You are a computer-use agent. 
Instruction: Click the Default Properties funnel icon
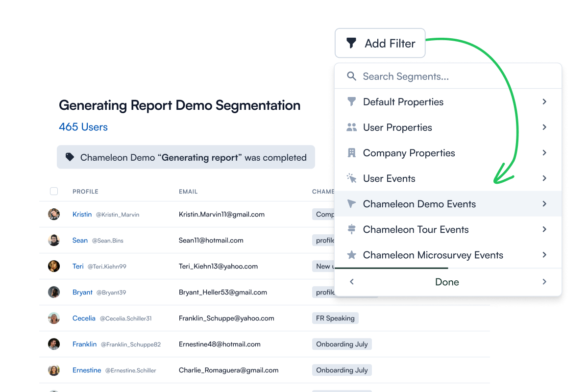(x=351, y=101)
